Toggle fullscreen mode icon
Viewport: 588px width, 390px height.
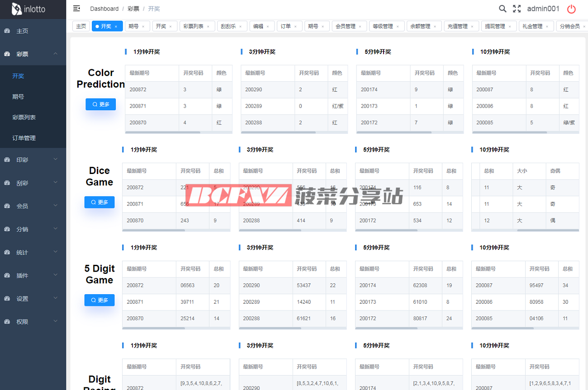(517, 9)
